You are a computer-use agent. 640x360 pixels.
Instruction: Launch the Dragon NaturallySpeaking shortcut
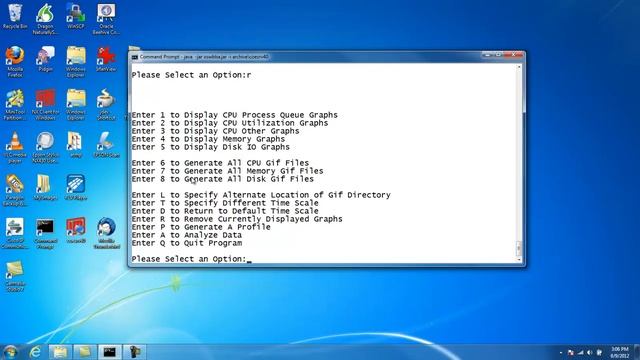45,19
